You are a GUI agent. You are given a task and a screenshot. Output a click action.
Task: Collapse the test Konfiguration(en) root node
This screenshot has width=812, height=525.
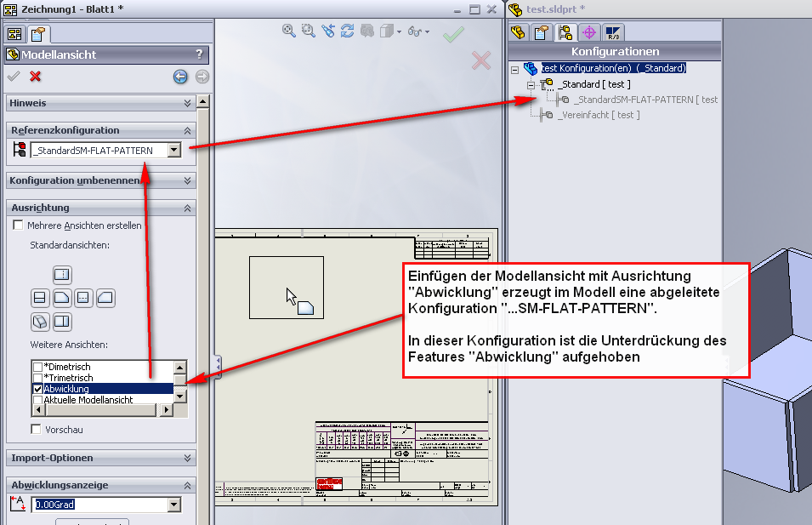pyautogui.click(x=514, y=69)
